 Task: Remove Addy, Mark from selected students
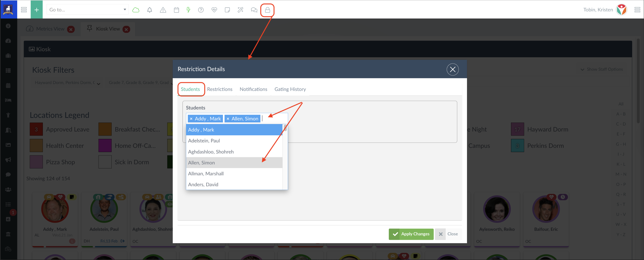(191, 119)
